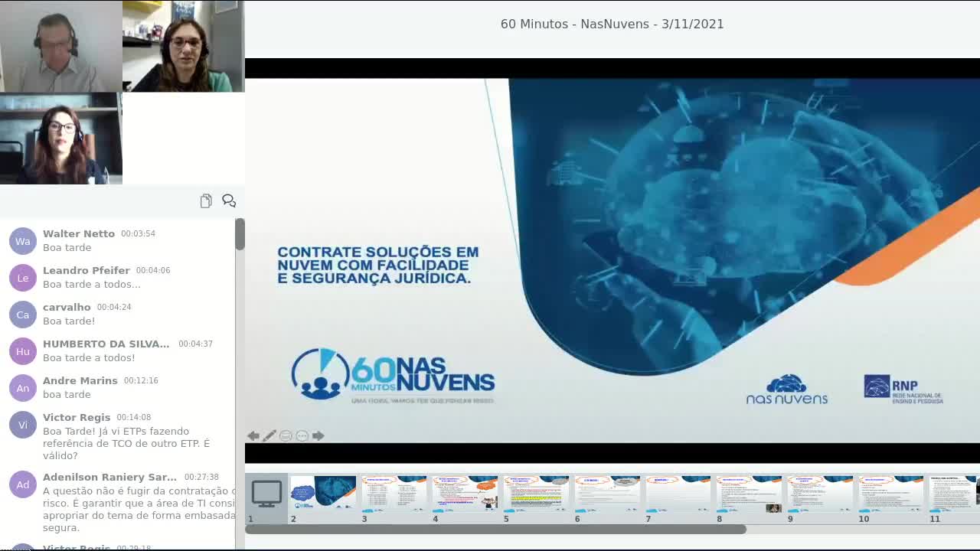The height and width of the screenshot is (551, 980).
Task: Open slide thumbnail 3
Action: (394, 494)
